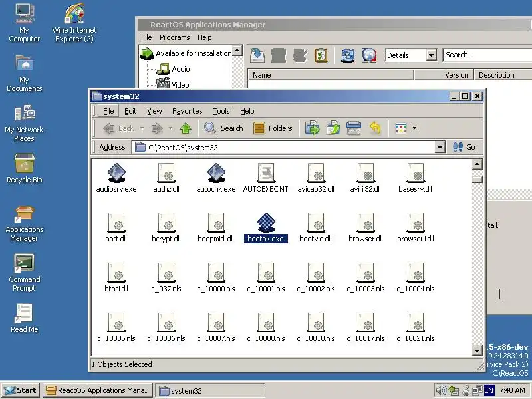532x399 pixels.
Task: Select the c_10000.nls file
Action: (216, 278)
